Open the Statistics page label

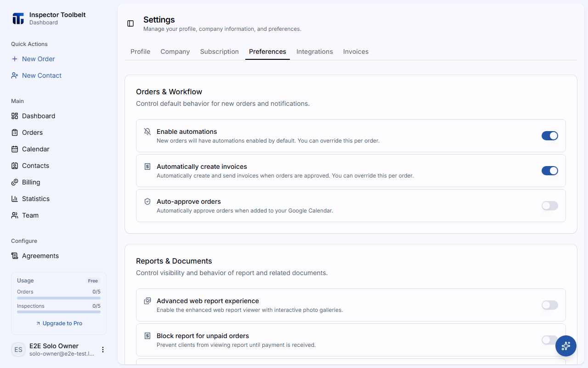tap(36, 199)
